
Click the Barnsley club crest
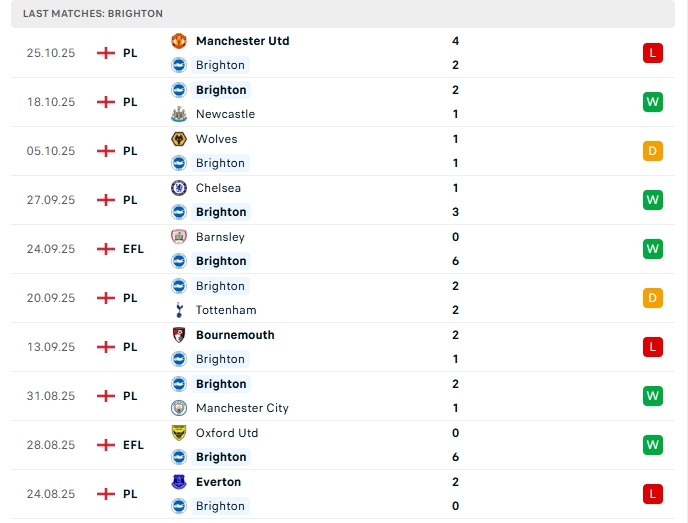coord(179,237)
